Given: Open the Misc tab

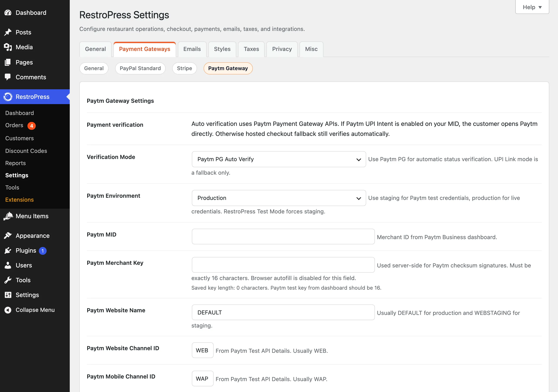Looking at the screenshot, I should (311, 49).
